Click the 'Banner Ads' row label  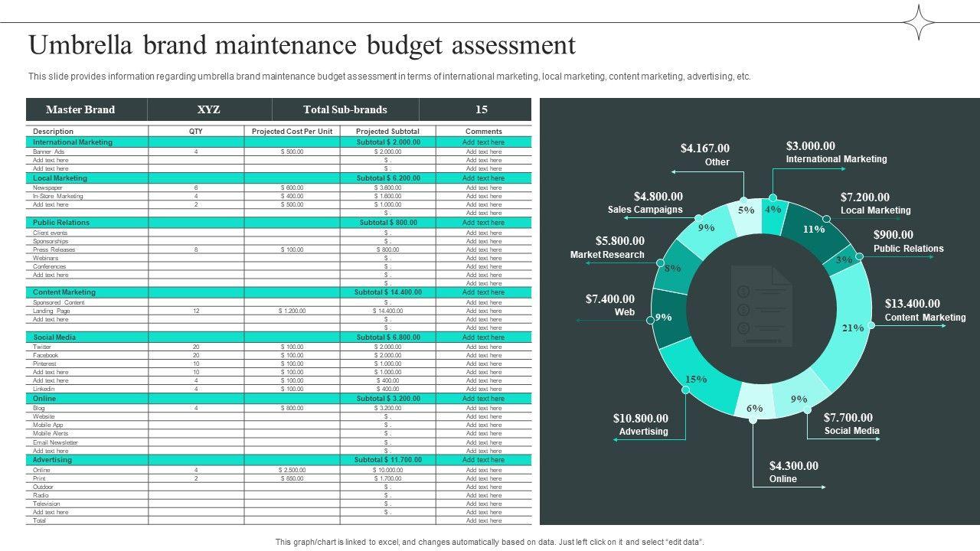coord(48,152)
